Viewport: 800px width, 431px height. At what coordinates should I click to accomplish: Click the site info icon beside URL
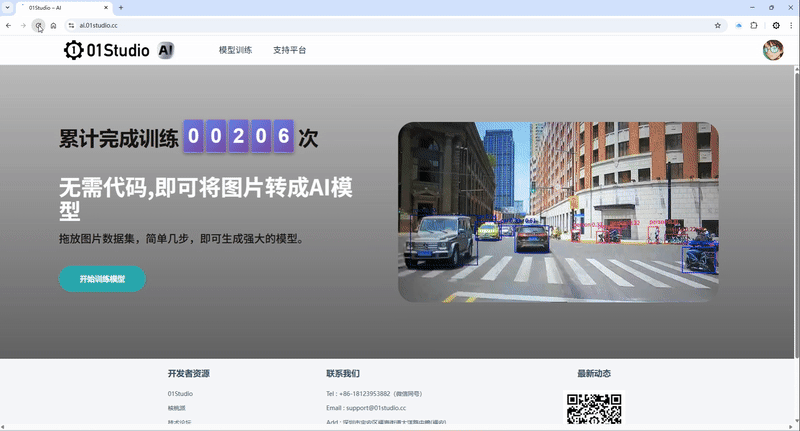[71, 25]
